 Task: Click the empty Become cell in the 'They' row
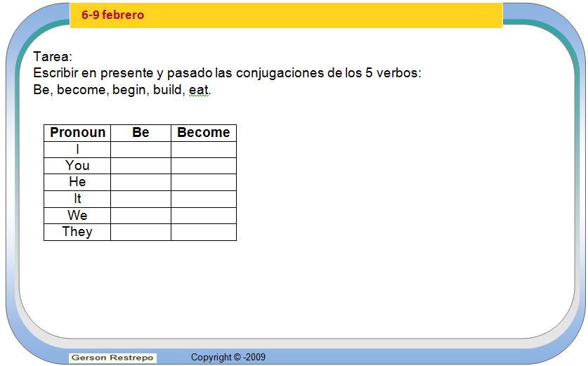204,232
